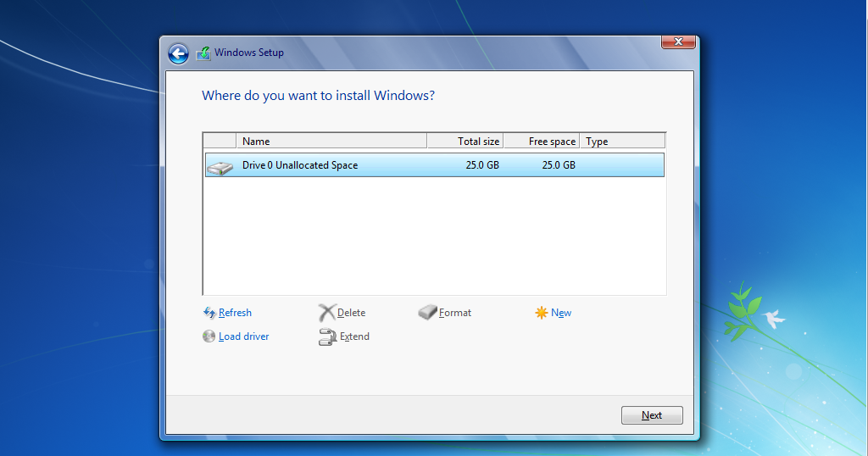Select Drive 0 Unallocated Space row
Image resolution: width=868 pixels, height=456 pixels.
point(435,165)
